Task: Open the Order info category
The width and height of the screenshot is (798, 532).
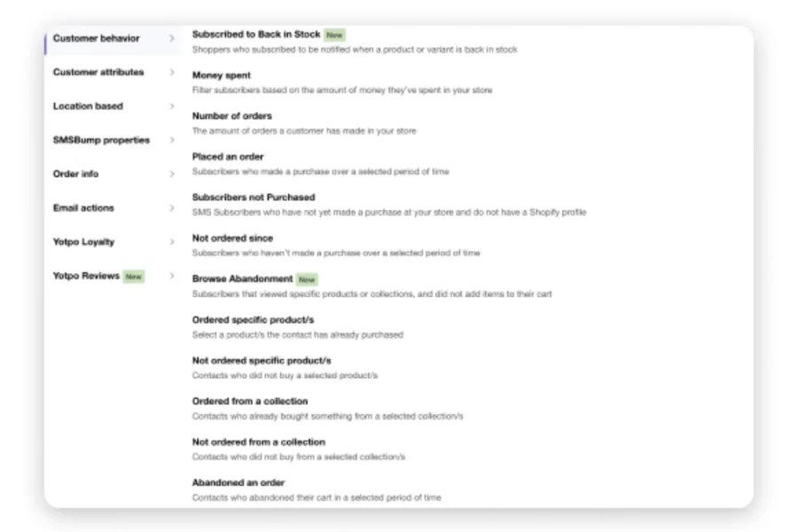Action: [x=75, y=174]
